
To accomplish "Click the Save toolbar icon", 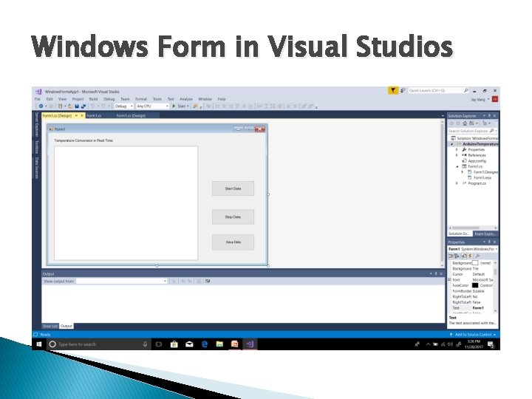I will click(x=77, y=106).
